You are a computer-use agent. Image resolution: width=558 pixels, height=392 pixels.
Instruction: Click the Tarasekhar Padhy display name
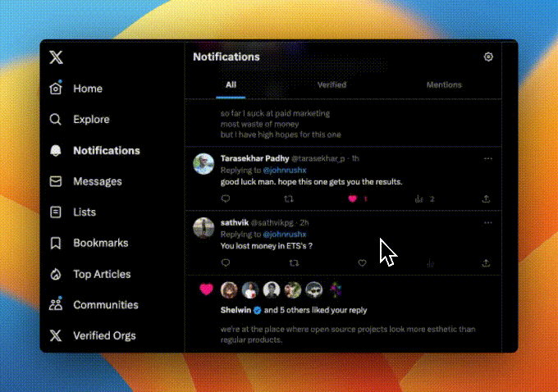point(254,158)
